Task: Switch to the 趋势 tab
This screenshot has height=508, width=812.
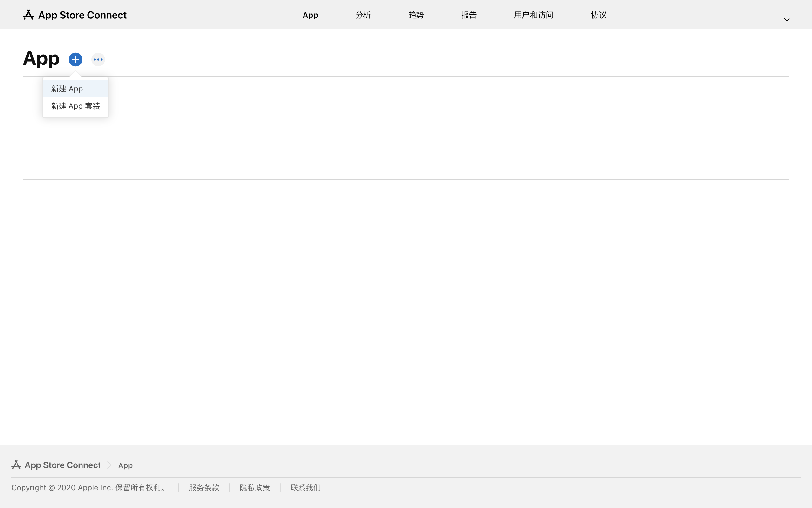Action: click(416, 15)
